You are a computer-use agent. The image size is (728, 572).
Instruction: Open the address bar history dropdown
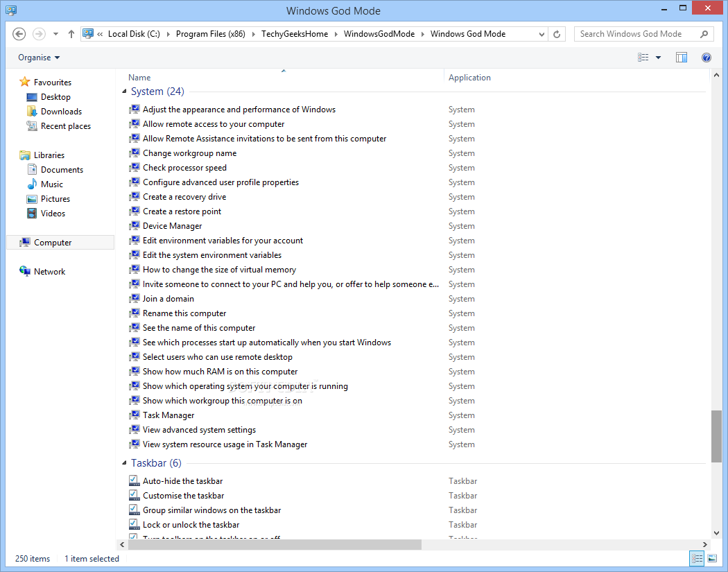click(541, 34)
